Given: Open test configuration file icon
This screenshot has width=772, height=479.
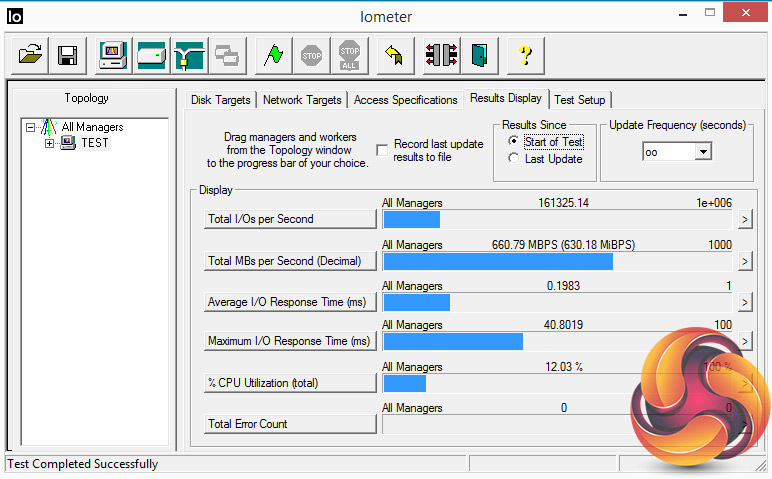Looking at the screenshot, I should coord(30,55).
